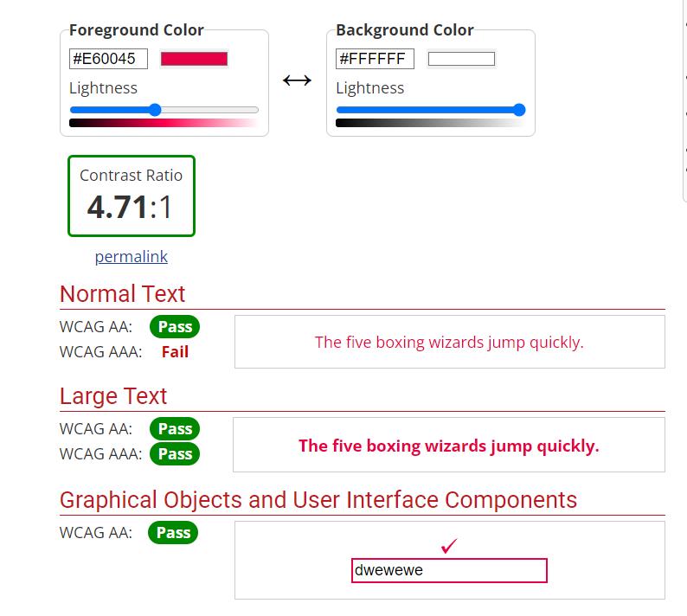Click the bold large sample sentence

click(x=448, y=446)
